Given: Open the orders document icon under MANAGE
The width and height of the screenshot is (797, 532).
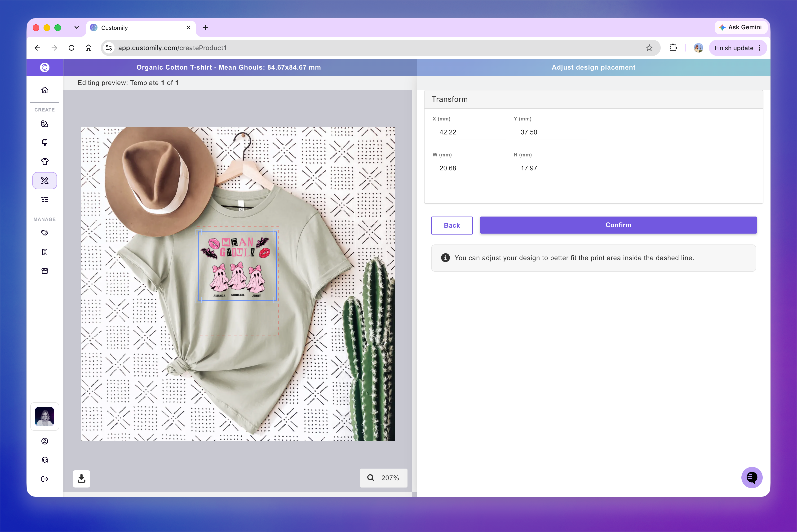Looking at the screenshot, I should pyautogui.click(x=44, y=252).
